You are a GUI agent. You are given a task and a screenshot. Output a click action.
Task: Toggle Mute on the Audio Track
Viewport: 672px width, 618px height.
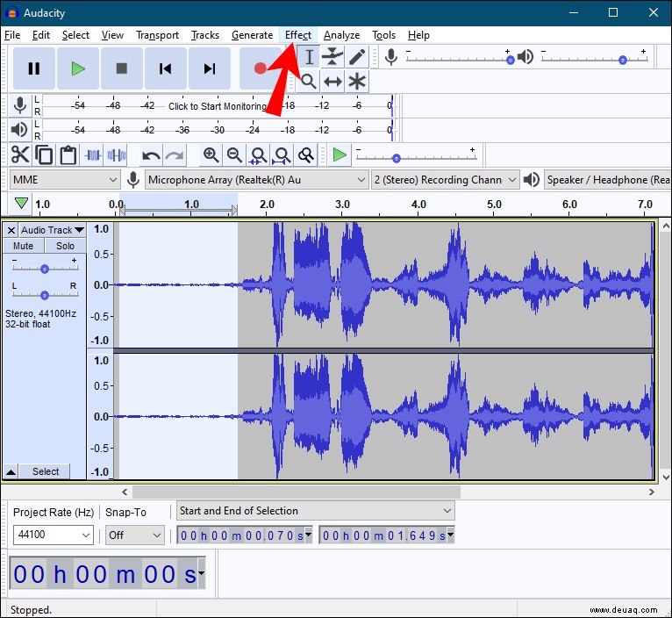tap(23, 246)
